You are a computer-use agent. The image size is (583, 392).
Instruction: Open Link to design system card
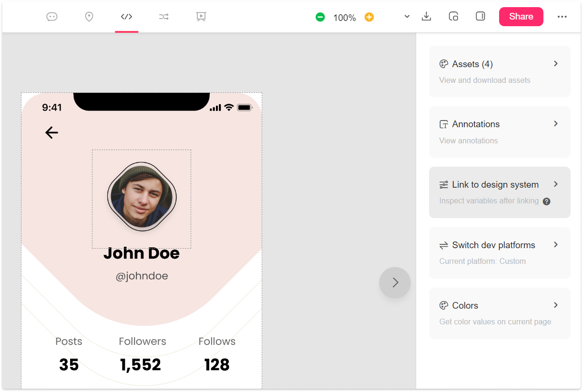(500, 192)
